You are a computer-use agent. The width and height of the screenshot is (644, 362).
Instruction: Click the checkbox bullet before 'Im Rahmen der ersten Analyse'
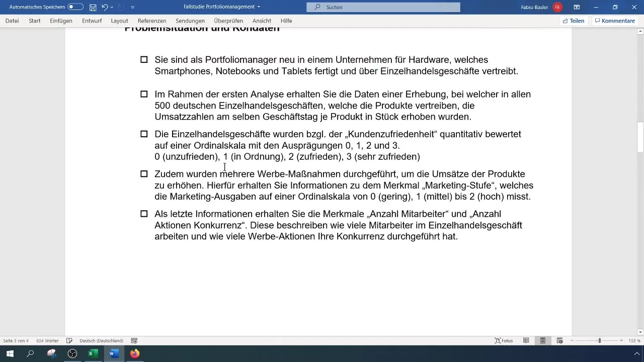click(x=144, y=94)
